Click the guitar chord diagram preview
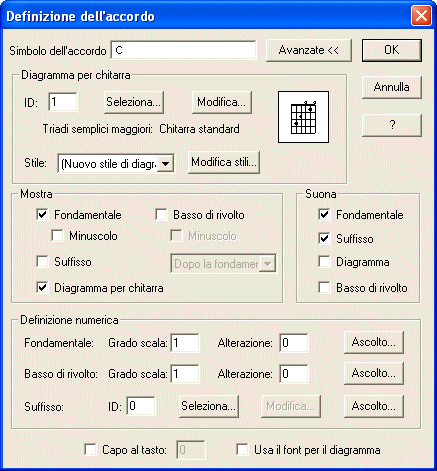 coord(303,117)
